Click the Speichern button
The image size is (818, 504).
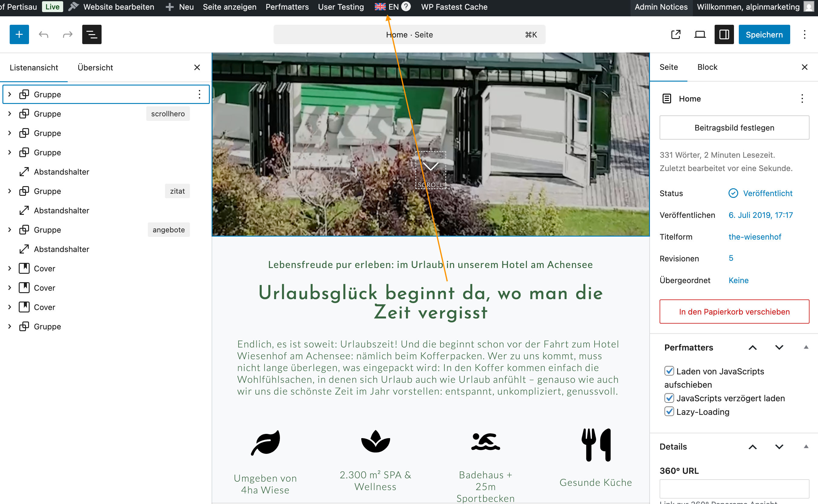[x=764, y=34]
